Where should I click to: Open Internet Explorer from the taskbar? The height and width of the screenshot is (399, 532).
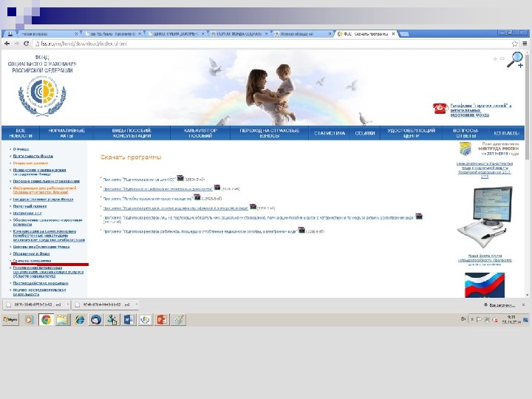pyautogui.click(x=79, y=320)
